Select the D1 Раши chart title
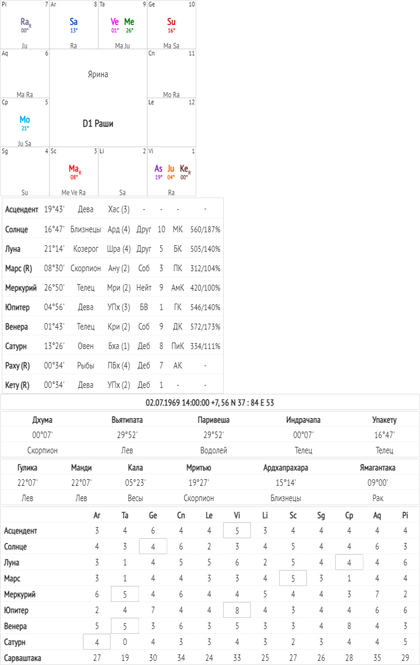 [98, 123]
